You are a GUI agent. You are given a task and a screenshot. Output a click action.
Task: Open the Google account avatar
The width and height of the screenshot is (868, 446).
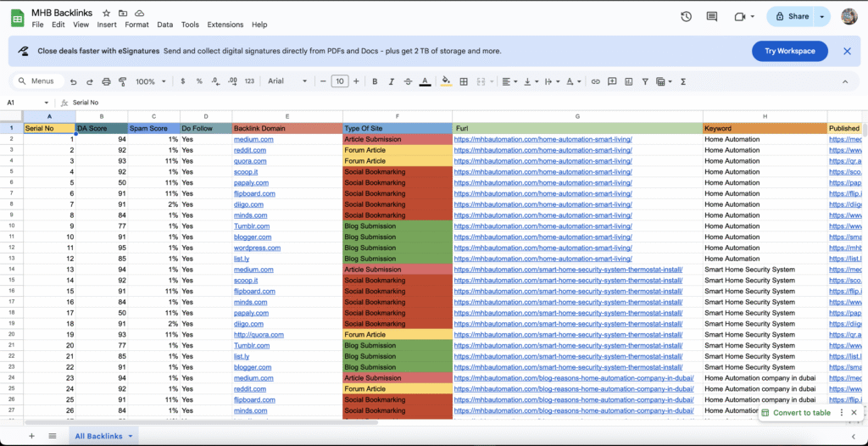coord(849,17)
